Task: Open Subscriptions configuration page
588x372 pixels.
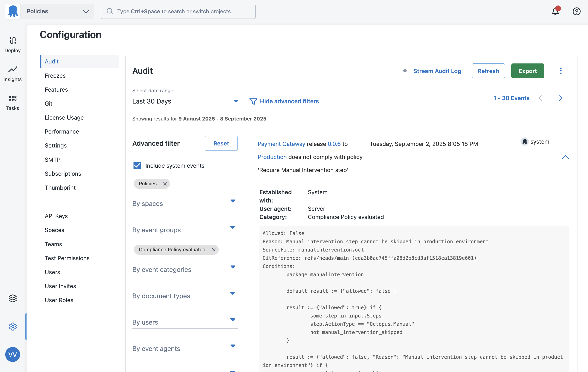Action: pos(63,174)
